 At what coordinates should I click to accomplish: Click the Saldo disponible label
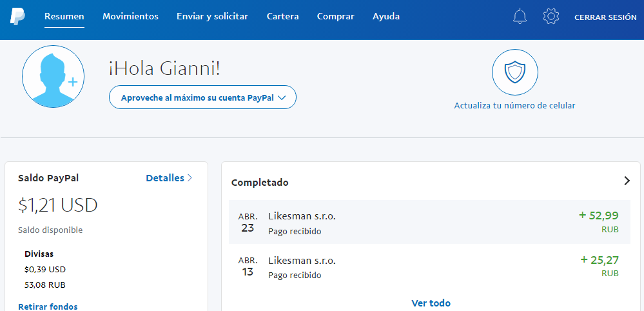tap(50, 230)
